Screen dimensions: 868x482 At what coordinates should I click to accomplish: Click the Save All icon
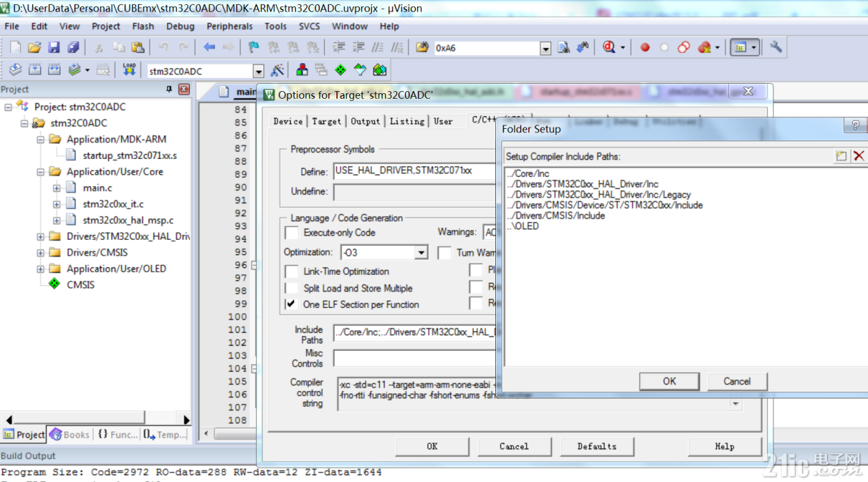click(73, 47)
